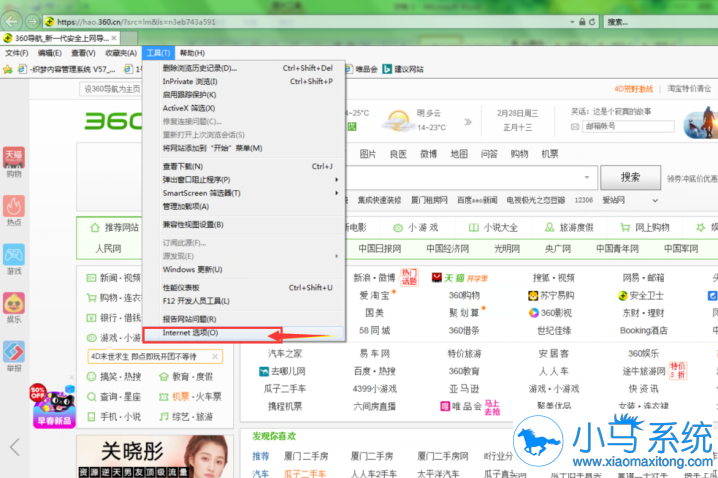Open the 文件(F) menu
718x478 pixels.
[17, 53]
